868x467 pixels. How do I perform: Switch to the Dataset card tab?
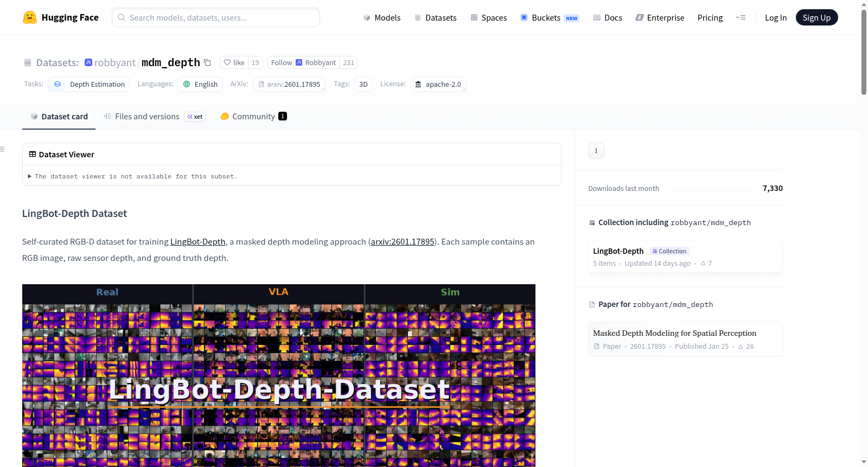(x=59, y=116)
